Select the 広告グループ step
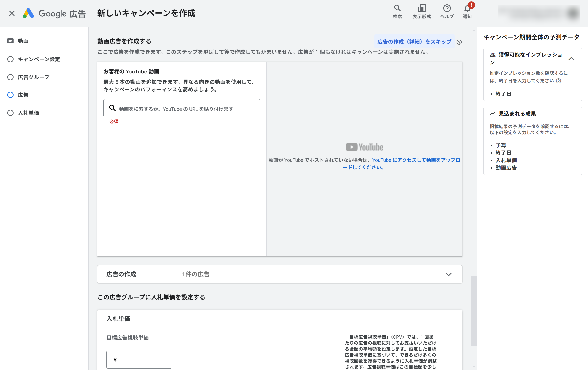This screenshot has height=370, width=588. 28,77
